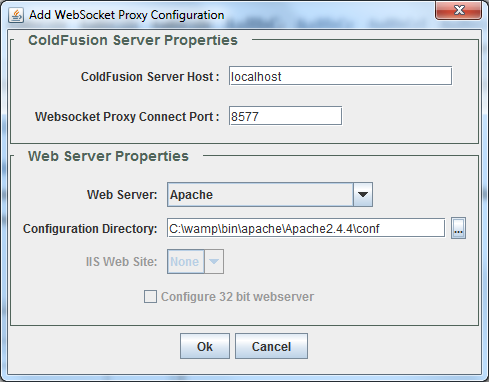Click the Configuration Directory: label

90,229
